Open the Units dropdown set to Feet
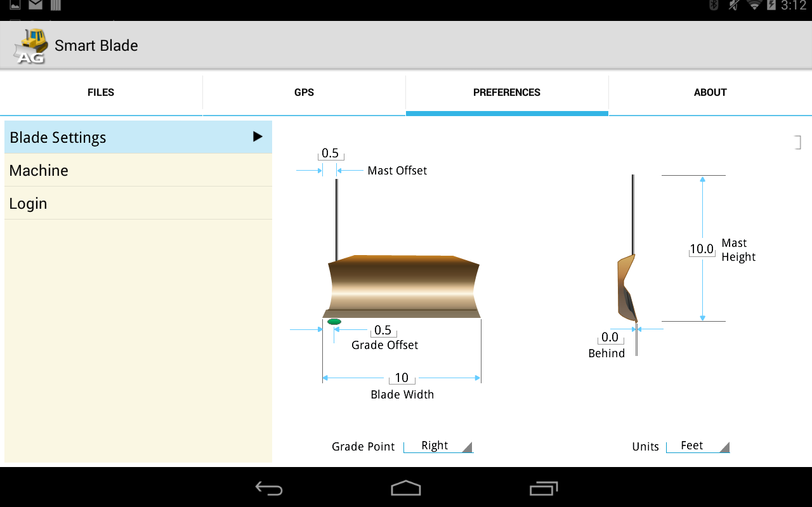This screenshot has width=812, height=507. click(697, 446)
